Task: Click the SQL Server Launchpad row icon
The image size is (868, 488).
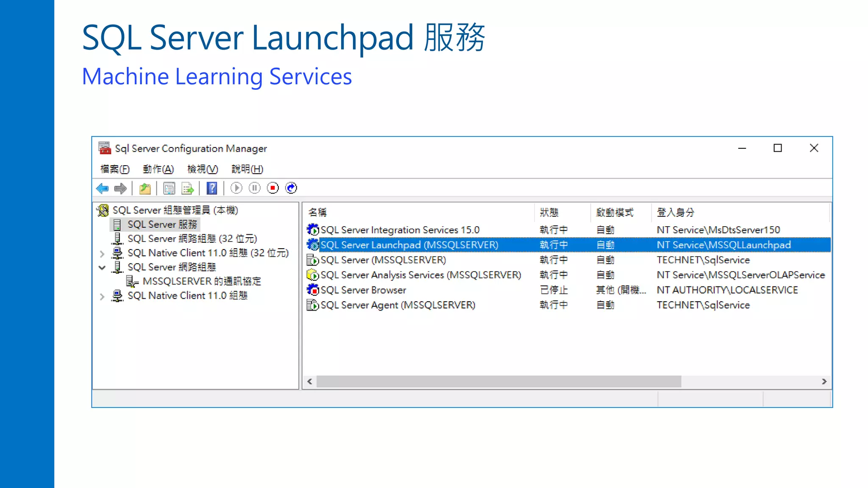Action: point(313,245)
